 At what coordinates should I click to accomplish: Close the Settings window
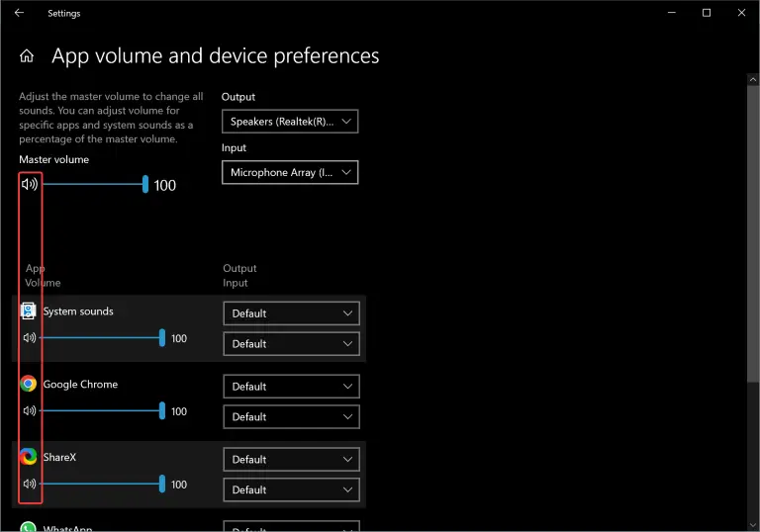741,13
